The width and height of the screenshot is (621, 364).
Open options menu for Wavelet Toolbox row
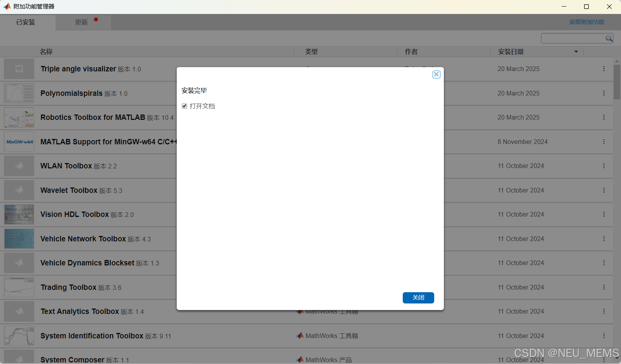[x=604, y=190]
